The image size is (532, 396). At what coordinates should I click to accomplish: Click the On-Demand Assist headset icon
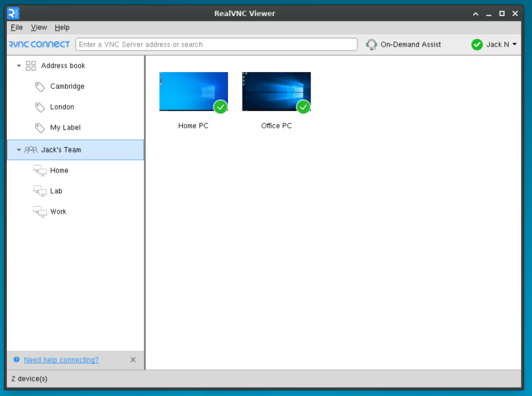(x=371, y=44)
